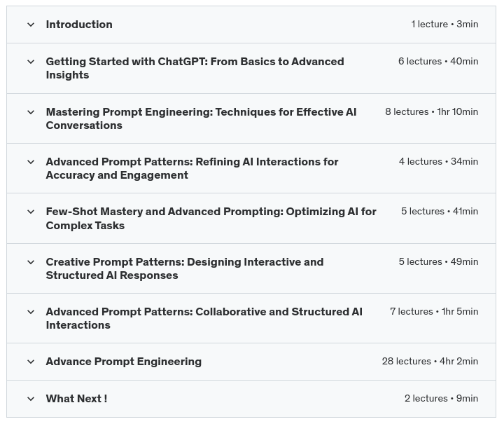Select Mastering Prompt Engineering section heading
Viewport: 504px width, 424px height.
201,118
